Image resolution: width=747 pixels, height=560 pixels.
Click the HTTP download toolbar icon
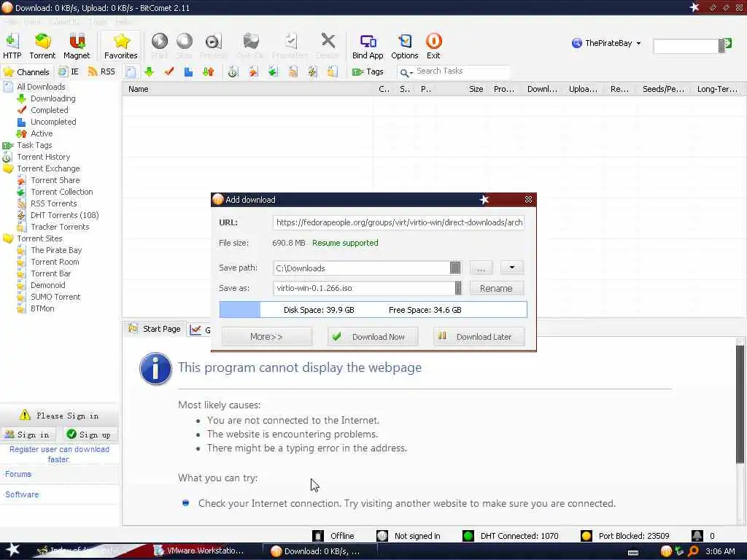click(12, 46)
